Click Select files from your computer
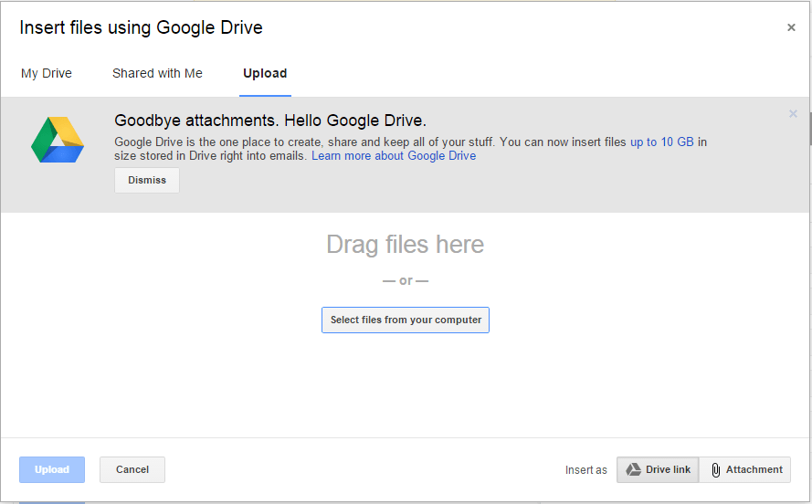The height and width of the screenshot is (504, 812). click(406, 320)
